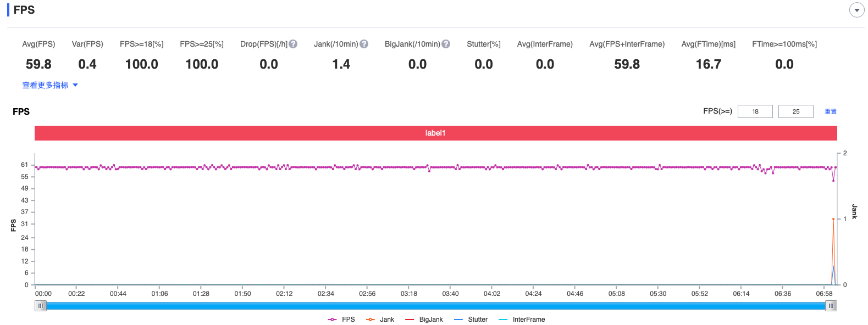
Task: Click right handle of time range slider
Action: click(831, 306)
